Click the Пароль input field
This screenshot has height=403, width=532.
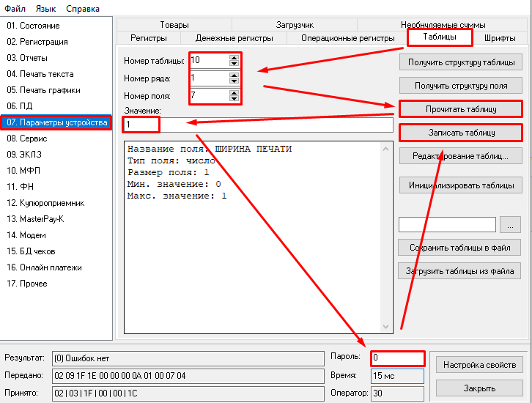(397, 358)
